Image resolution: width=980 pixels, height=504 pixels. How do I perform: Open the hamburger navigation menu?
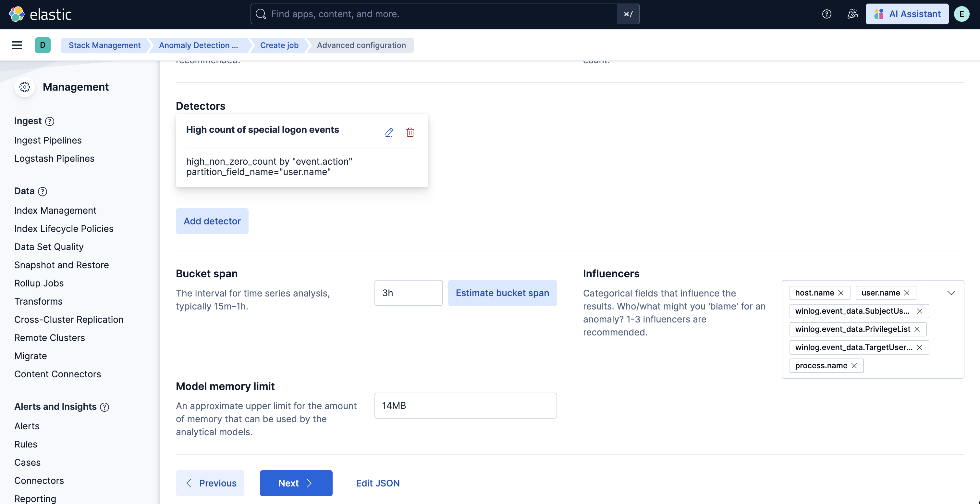point(16,44)
